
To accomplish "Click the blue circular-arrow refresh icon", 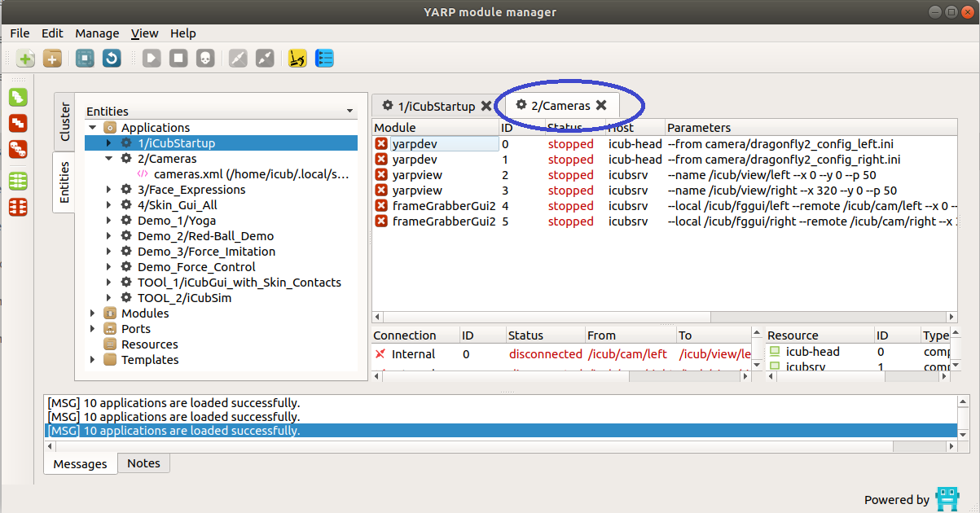I will 111,59.
